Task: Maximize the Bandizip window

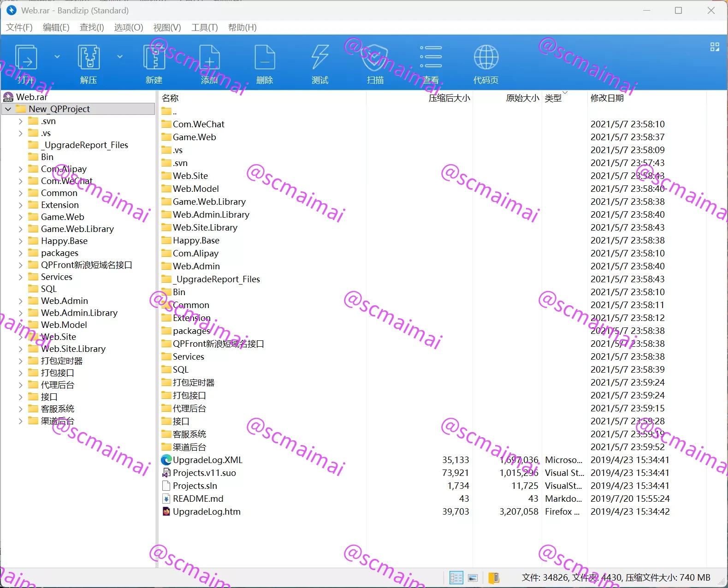Action: coord(679,10)
